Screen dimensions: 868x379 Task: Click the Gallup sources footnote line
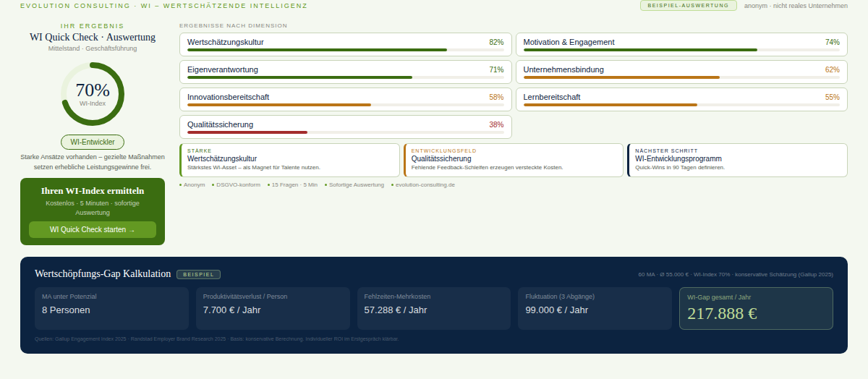click(x=216, y=338)
